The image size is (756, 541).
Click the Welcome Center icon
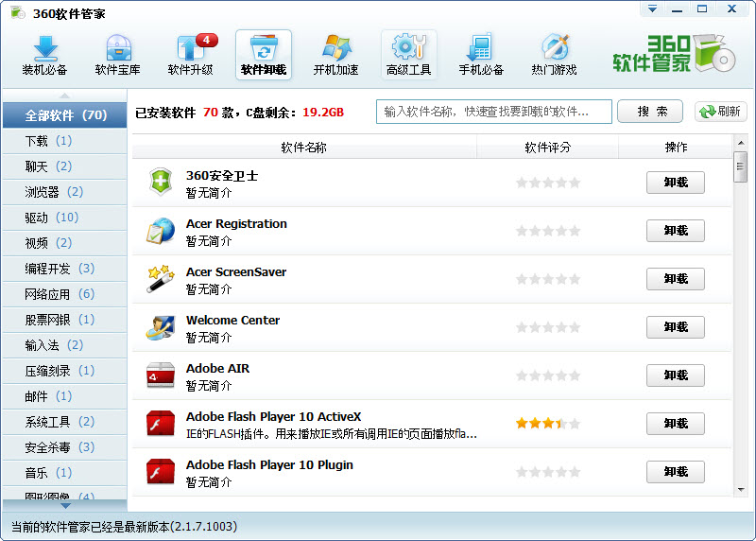pyautogui.click(x=161, y=327)
